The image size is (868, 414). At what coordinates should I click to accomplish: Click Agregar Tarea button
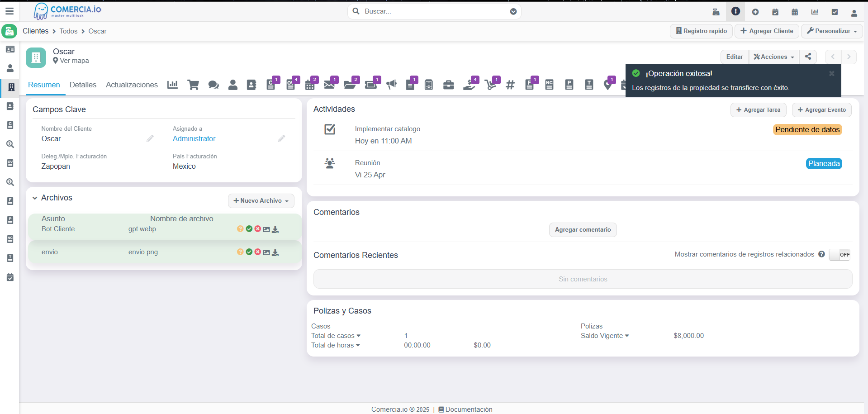click(759, 110)
